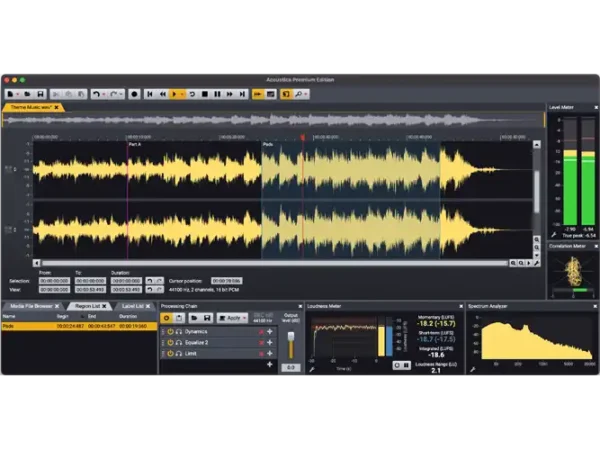Sort region list by Name column
Viewport: 600px width, 450px height.
[x=9, y=316]
